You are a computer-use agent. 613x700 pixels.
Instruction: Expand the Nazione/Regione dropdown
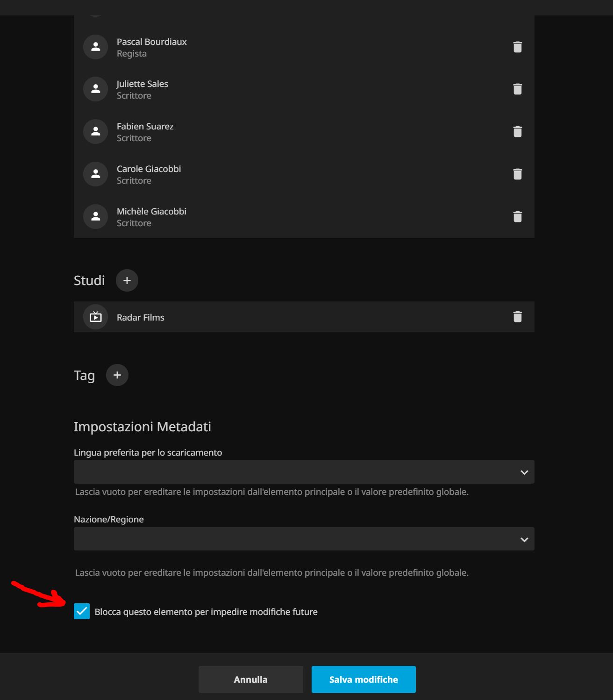(x=304, y=539)
